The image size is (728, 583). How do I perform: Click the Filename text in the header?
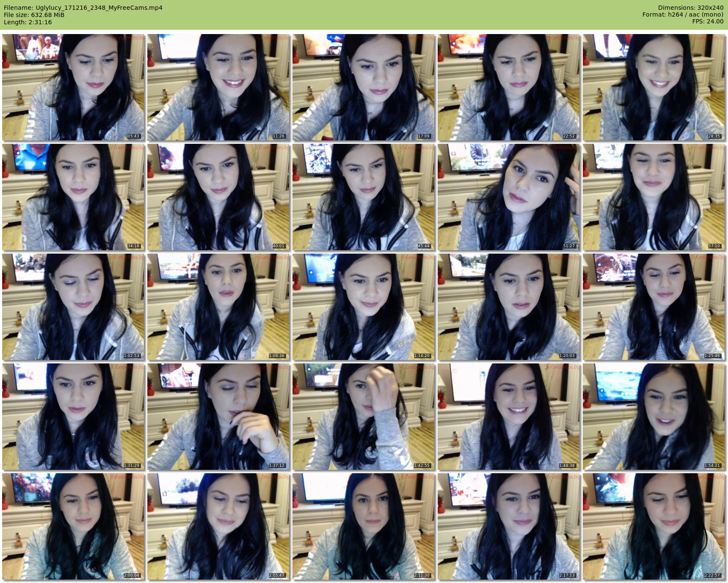pyautogui.click(x=83, y=8)
